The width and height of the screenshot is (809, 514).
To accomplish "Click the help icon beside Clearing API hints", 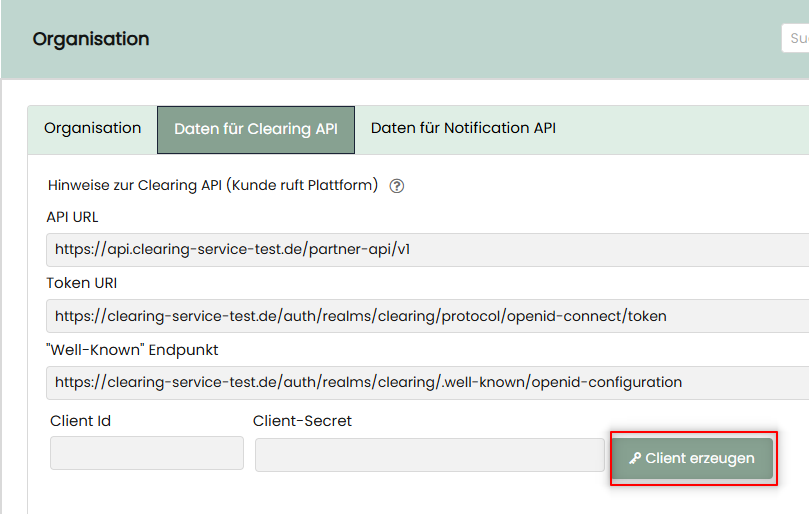I will 397,186.
